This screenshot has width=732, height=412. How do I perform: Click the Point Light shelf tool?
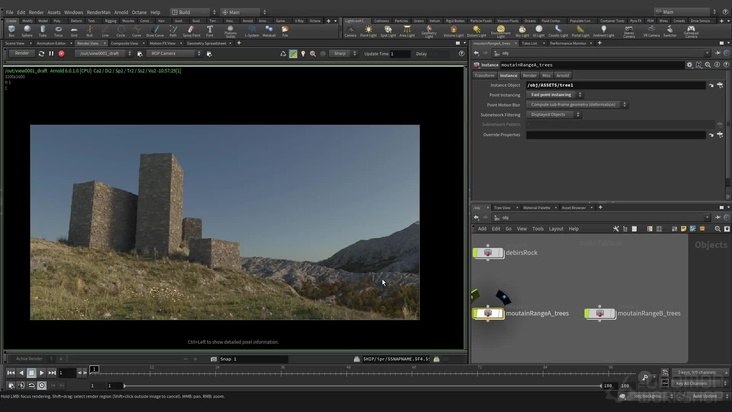pyautogui.click(x=369, y=31)
